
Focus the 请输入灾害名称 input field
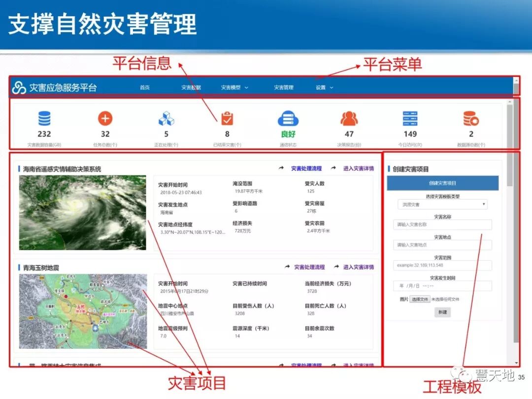(442, 225)
